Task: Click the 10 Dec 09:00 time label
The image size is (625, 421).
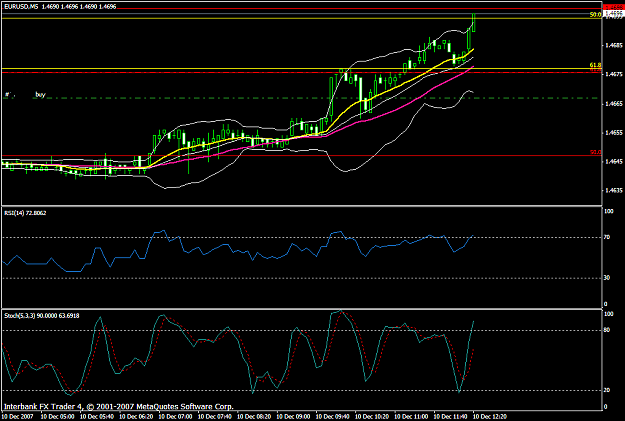Action: [293, 417]
